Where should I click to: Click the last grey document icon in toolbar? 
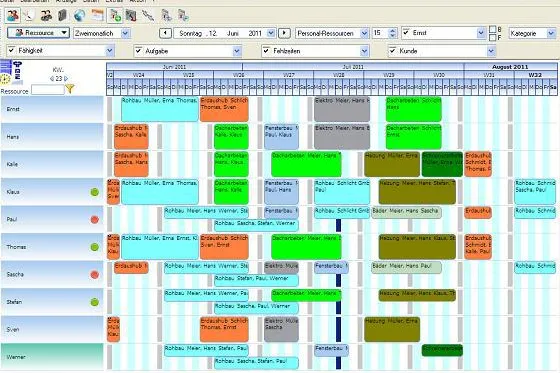click(183, 15)
